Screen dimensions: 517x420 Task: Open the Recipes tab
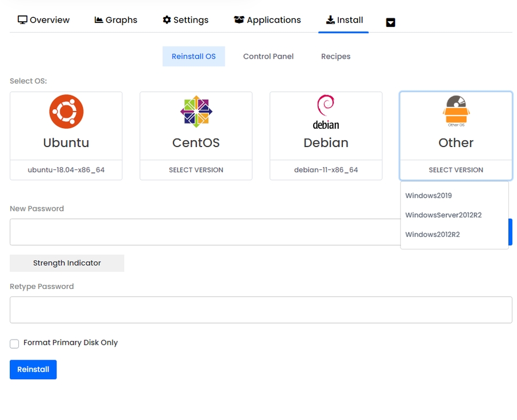click(x=335, y=56)
